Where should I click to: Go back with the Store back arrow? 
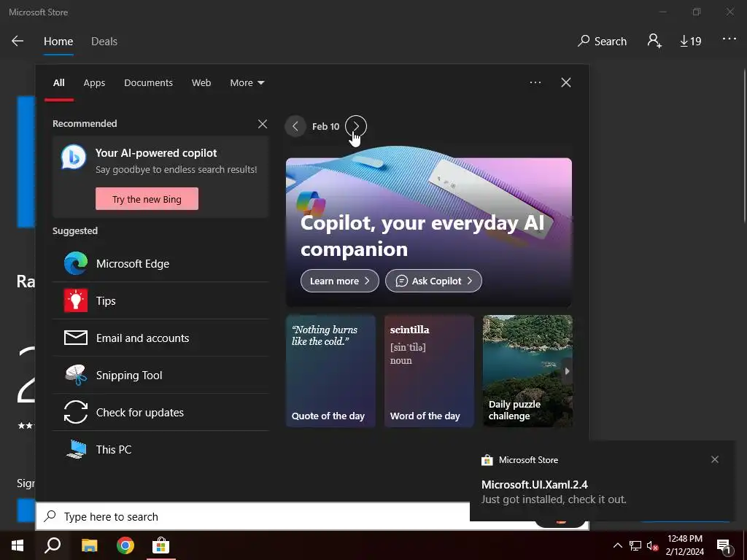coord(18,41)
